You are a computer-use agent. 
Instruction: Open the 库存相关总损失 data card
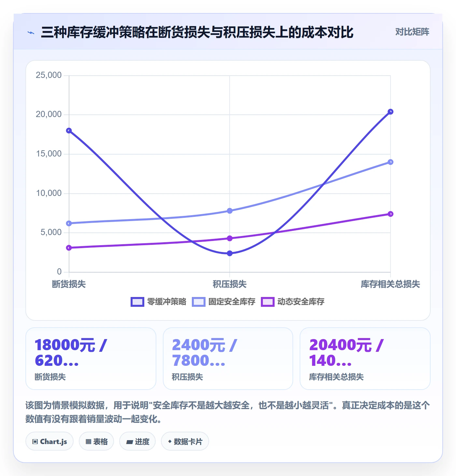[365, 359]
